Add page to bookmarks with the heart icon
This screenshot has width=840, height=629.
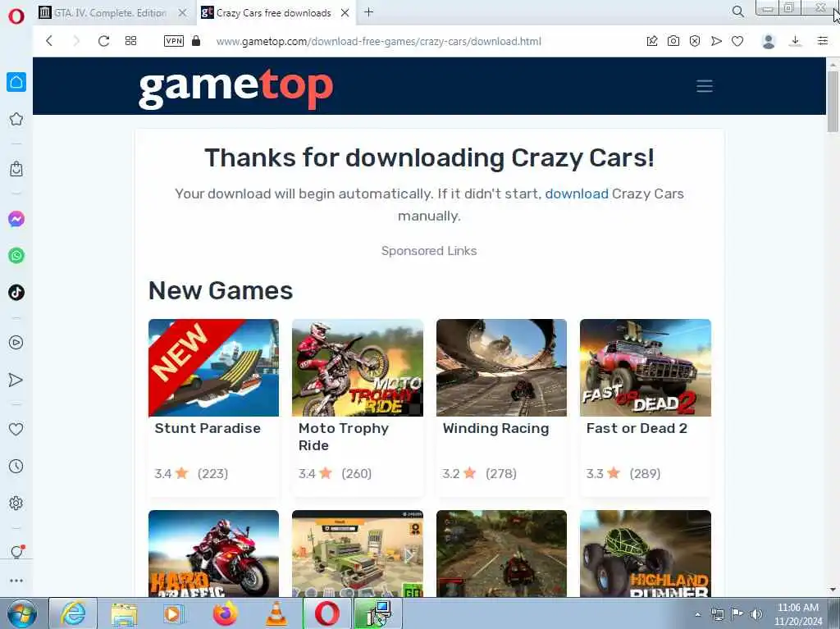(x=737, y=41)
